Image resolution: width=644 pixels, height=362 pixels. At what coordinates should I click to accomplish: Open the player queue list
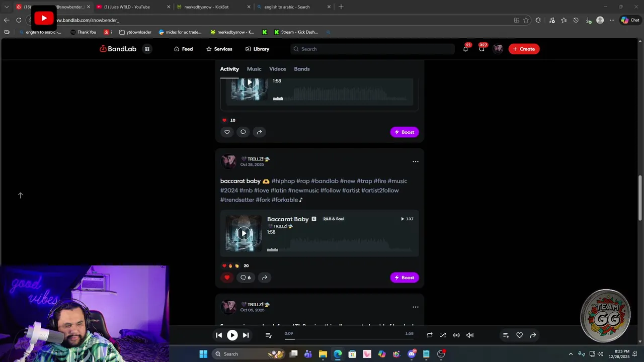(269, 335)
